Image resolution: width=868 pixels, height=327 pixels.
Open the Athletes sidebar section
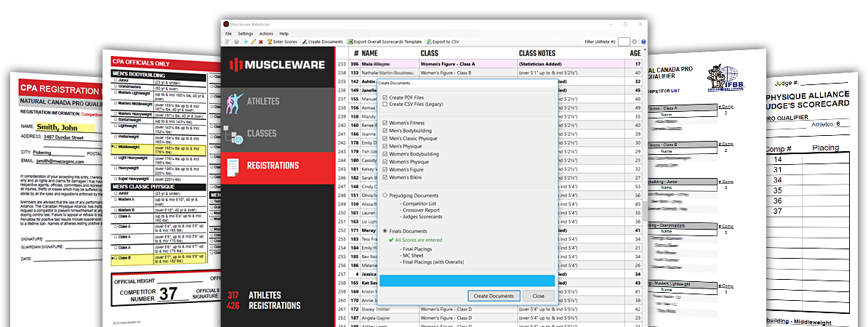[x=278, y=101]
